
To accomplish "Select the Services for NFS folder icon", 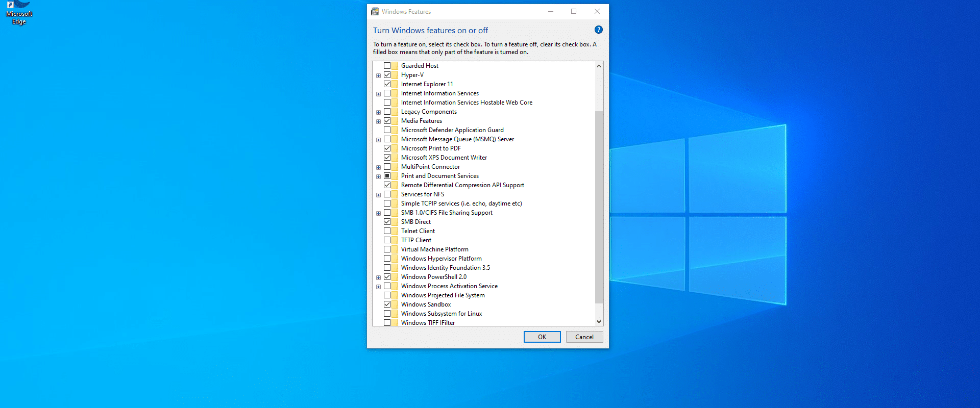I will point(395,194).
